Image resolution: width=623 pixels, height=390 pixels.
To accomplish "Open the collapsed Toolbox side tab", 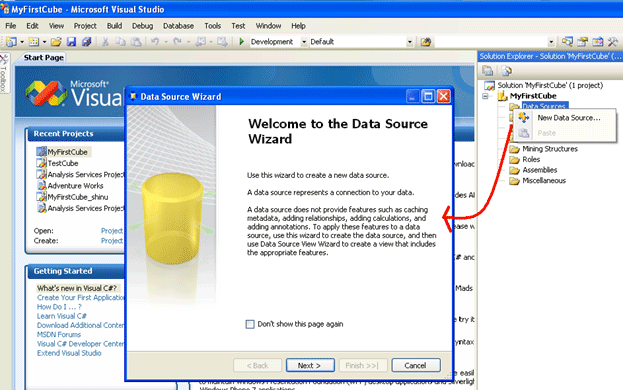I will (x=4, y=73).
